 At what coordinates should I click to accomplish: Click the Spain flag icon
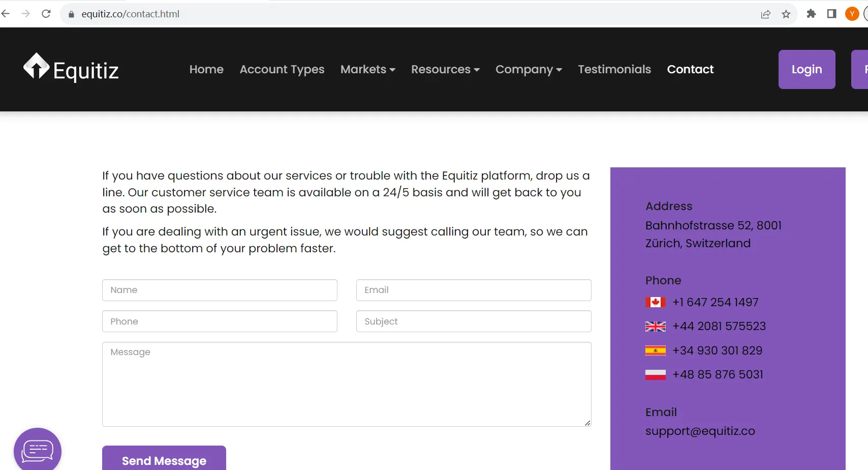point(656,350)
